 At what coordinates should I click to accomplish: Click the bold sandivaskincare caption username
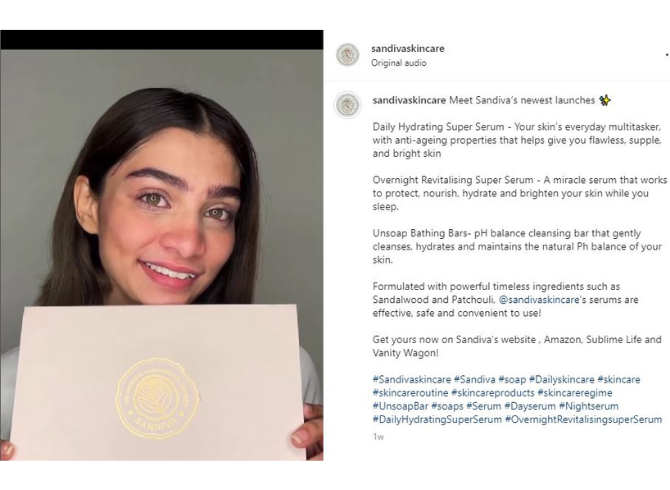tap(409, 100)
